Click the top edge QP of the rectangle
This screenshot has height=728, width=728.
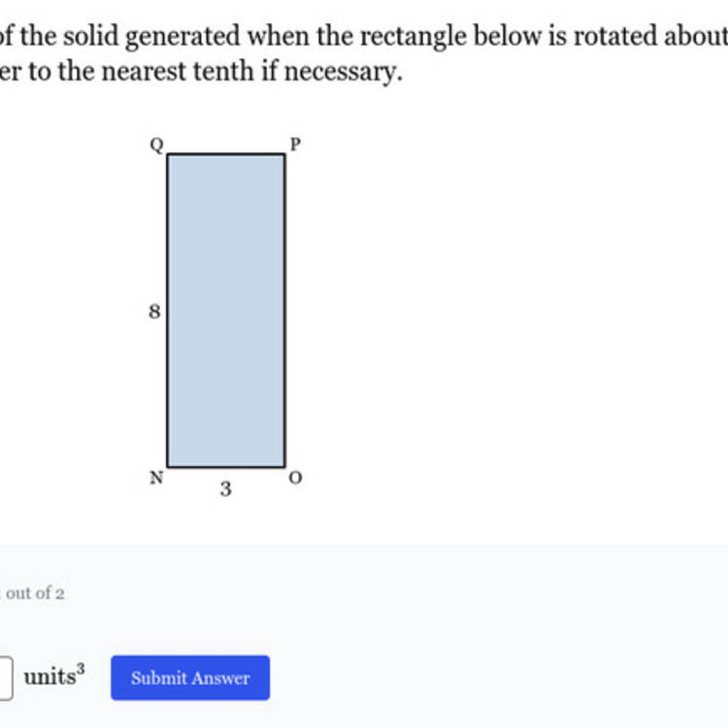point(226,153)
